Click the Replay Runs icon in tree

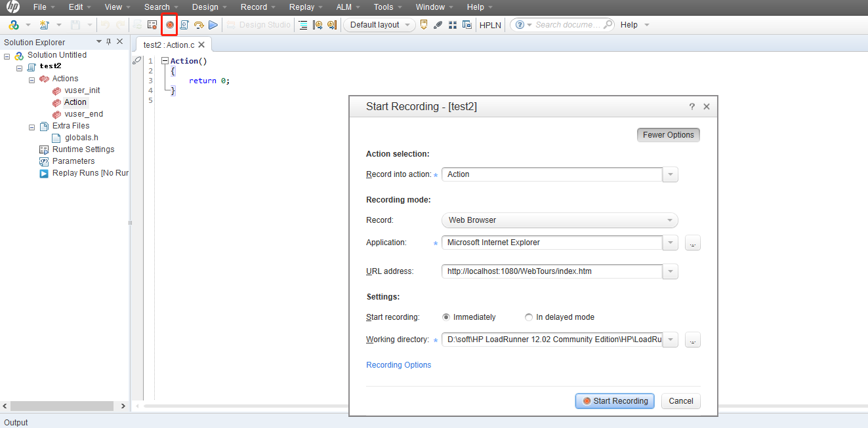click(44, 173)
